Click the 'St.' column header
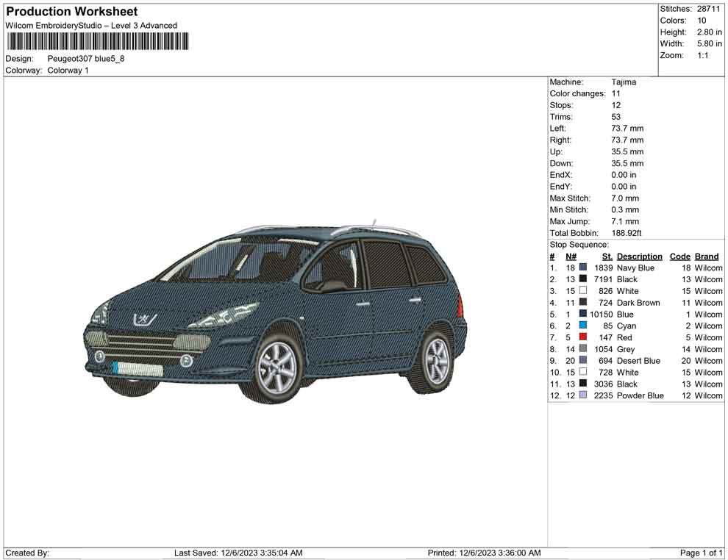 (607, 256)
